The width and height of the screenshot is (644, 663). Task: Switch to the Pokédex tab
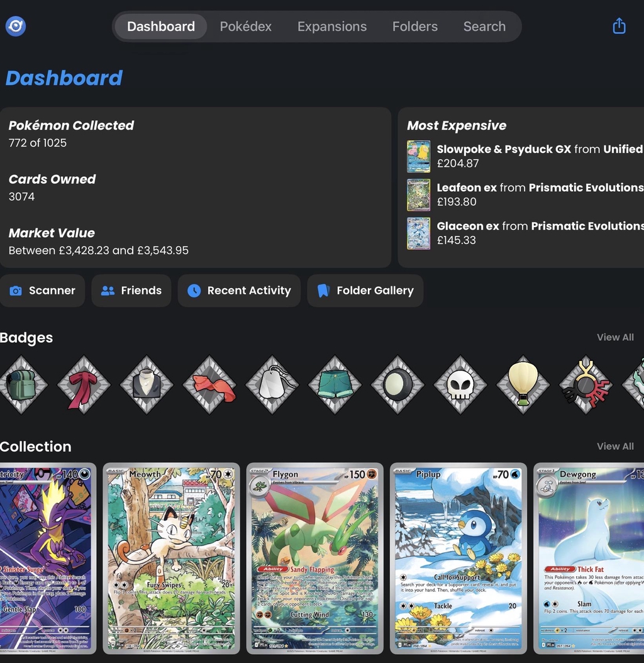246,26
